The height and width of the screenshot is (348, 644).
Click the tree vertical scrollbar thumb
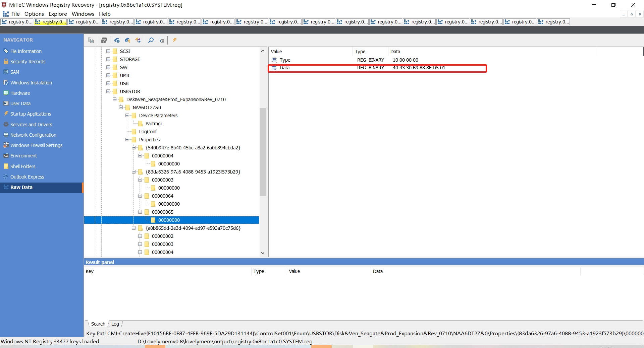(263, 152)
